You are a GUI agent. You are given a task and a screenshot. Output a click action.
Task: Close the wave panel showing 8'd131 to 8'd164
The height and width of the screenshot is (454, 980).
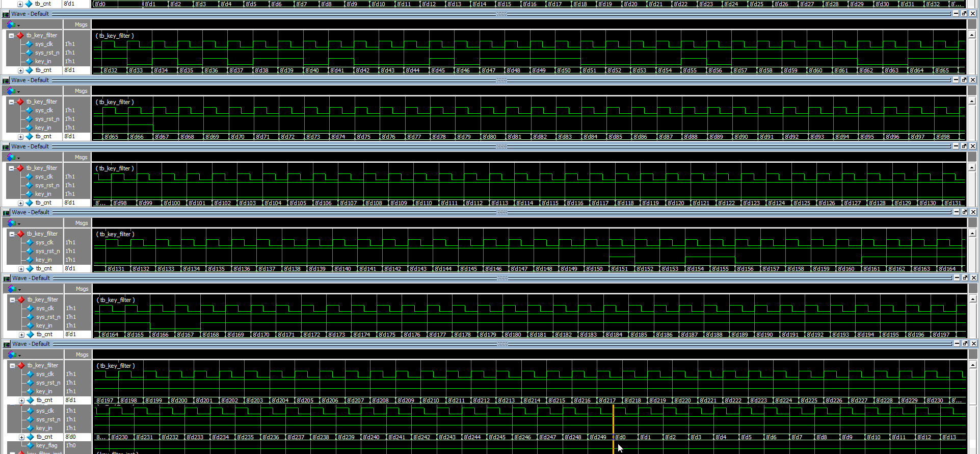click(973, 212)
